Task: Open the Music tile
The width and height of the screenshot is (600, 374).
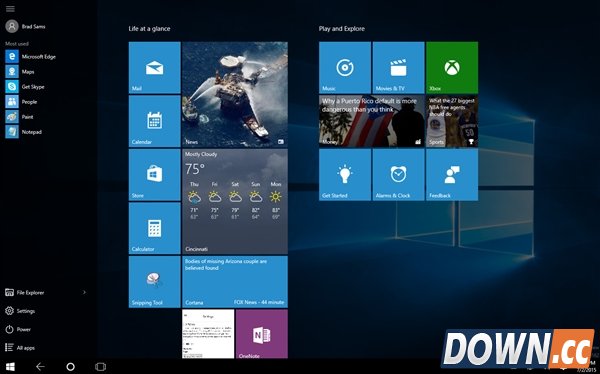Action: coord(345,67)
